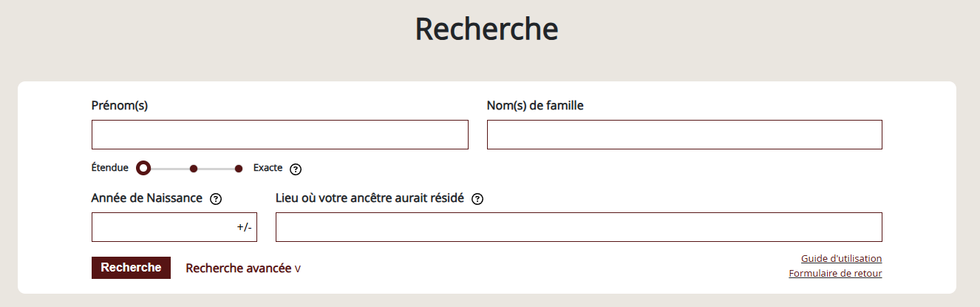Click help icon beside Année de Naissance
The image size is (980, 307).
coord(216,198)
